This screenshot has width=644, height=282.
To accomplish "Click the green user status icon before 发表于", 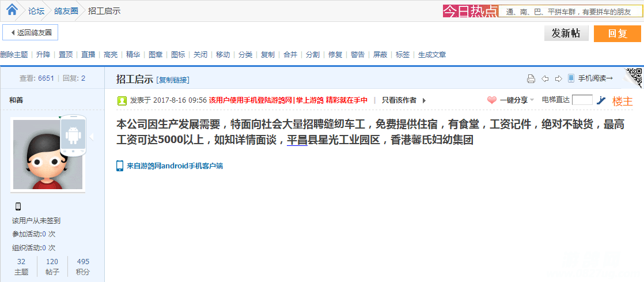I will (x=122, y=100).
